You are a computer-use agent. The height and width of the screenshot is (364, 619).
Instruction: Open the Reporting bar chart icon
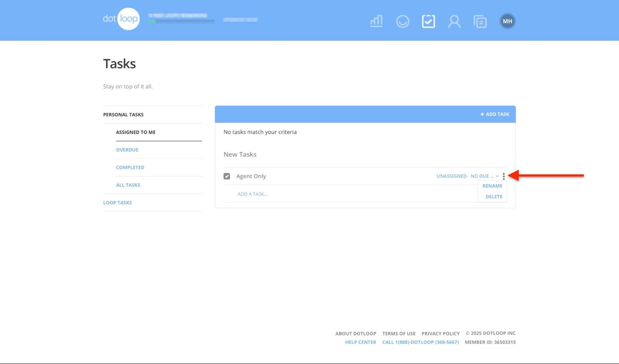coord(376,21)
